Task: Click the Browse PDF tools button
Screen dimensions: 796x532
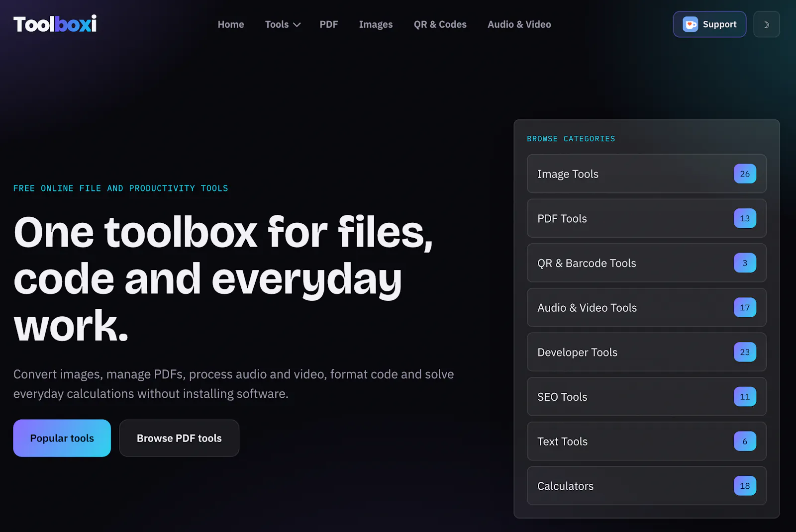Action: click(x=179, y=438)
